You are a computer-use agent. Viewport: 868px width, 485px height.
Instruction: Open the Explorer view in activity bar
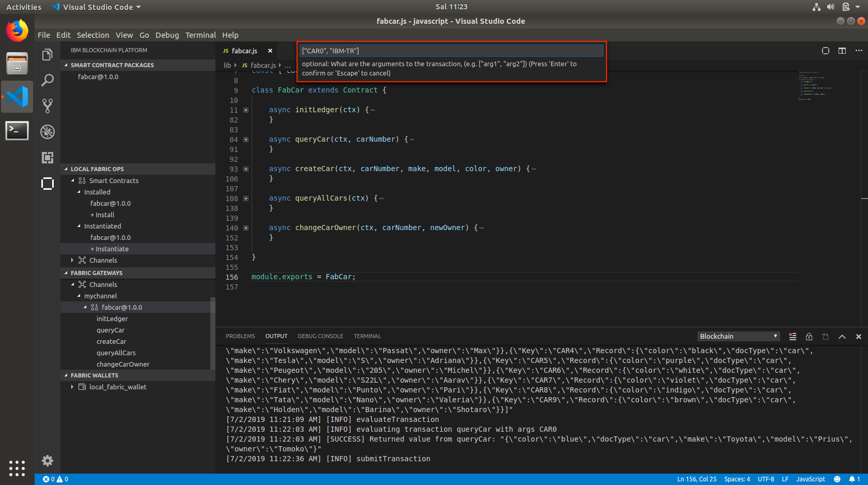point(48,55)
